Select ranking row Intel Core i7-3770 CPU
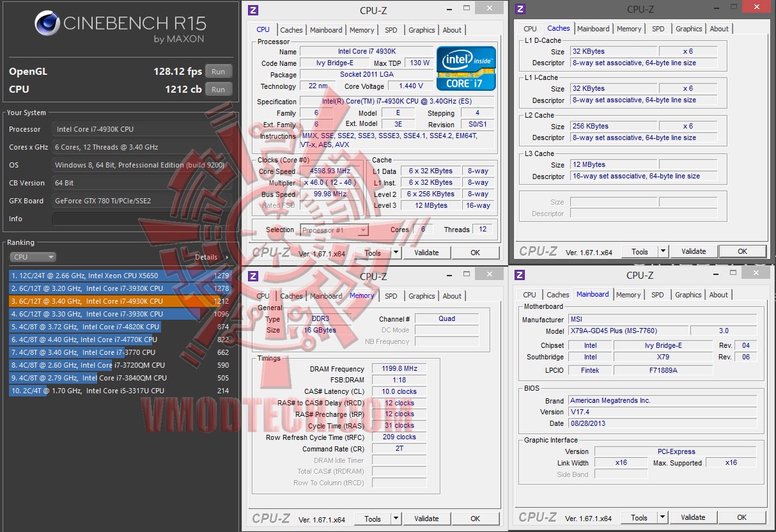 pyautogui.click(x=120, y=352)
